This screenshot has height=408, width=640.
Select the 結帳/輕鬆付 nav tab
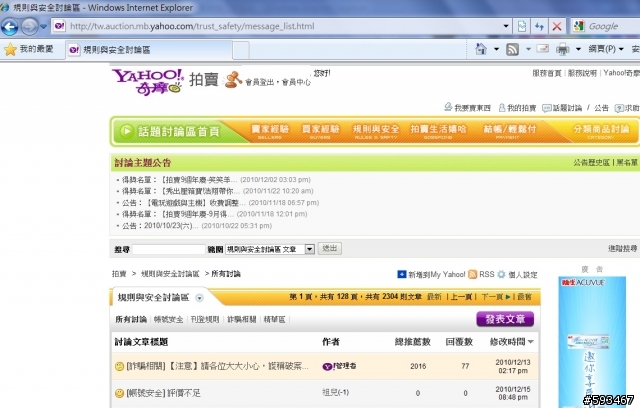point(509,131)
